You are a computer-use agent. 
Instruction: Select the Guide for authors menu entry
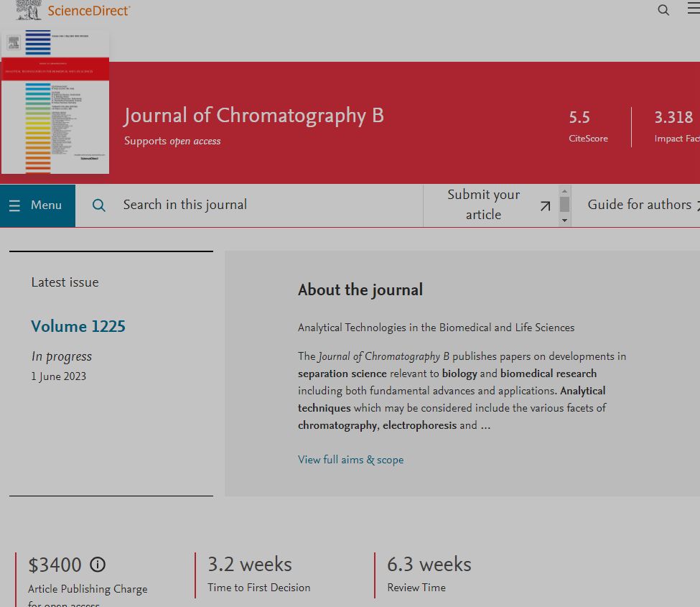[x=638, y=205]
